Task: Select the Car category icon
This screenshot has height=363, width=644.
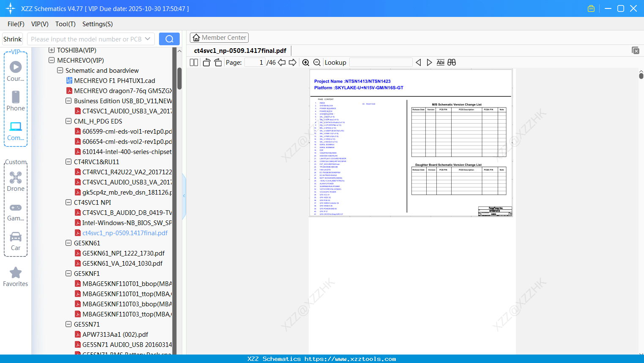Action: point(16,241)
